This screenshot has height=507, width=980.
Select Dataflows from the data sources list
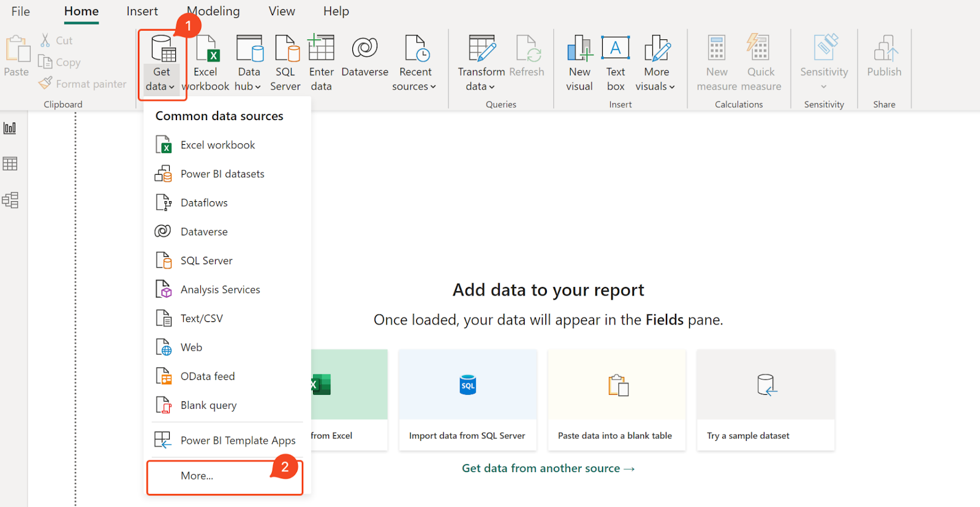(x=228, y=202)
